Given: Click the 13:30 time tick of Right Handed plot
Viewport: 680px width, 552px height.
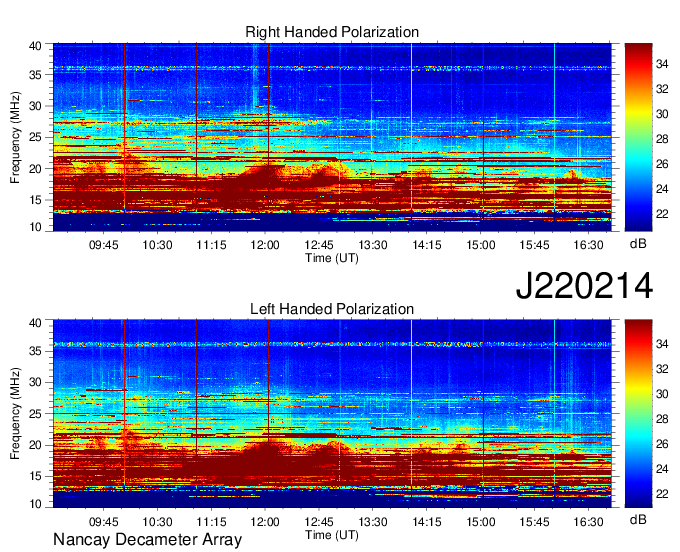Looking at the screenshot, I should click(x=373, y=245).
